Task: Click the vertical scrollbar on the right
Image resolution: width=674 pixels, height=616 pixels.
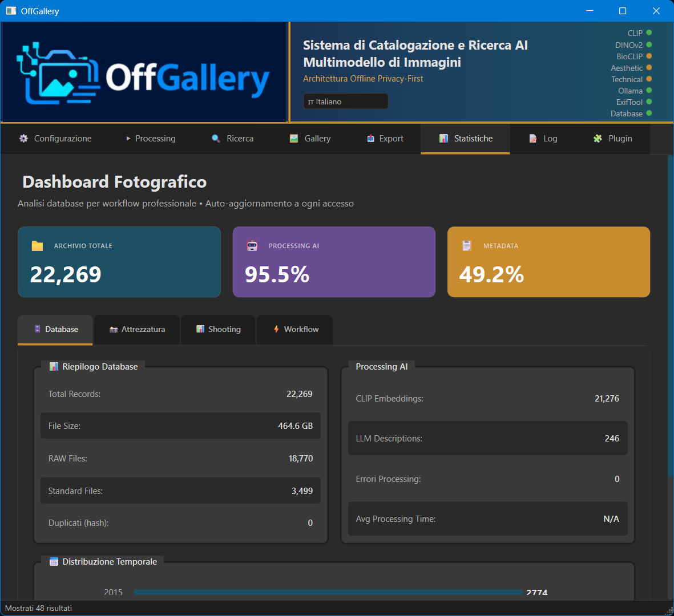Action: [671, 316]
